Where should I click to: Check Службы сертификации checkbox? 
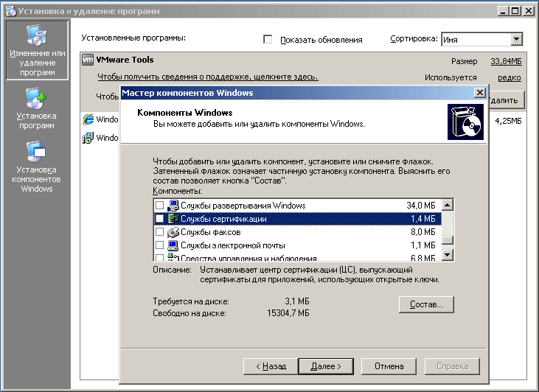[x=159, y=219]
